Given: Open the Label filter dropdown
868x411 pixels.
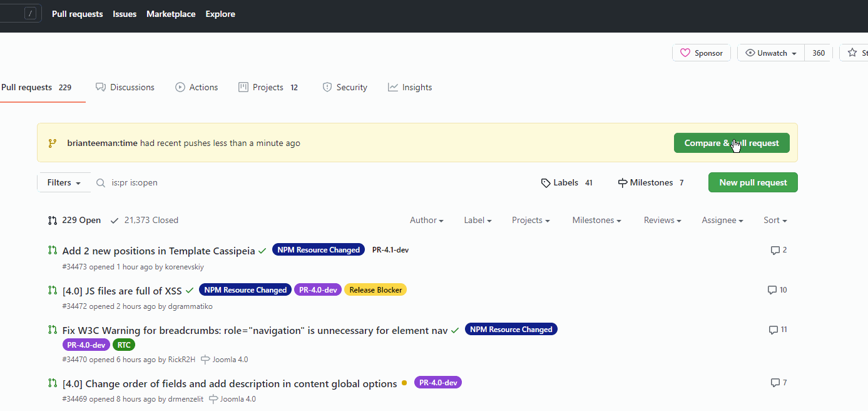Looking at the screenshot, I should (477, 221).
